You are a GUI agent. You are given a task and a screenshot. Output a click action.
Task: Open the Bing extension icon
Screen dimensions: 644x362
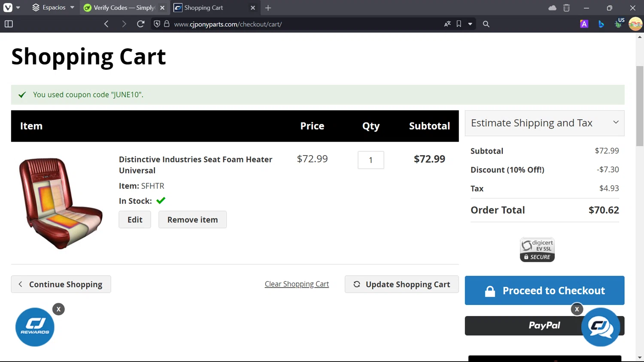tap(601, 24)
